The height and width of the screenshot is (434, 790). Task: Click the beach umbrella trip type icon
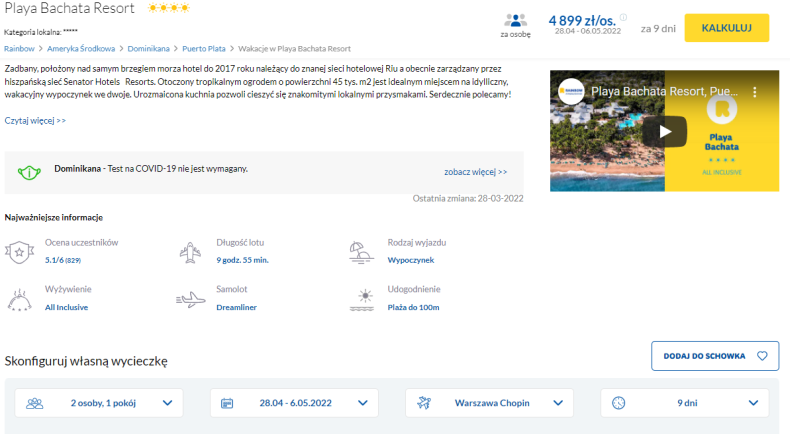tap(361, 253)
